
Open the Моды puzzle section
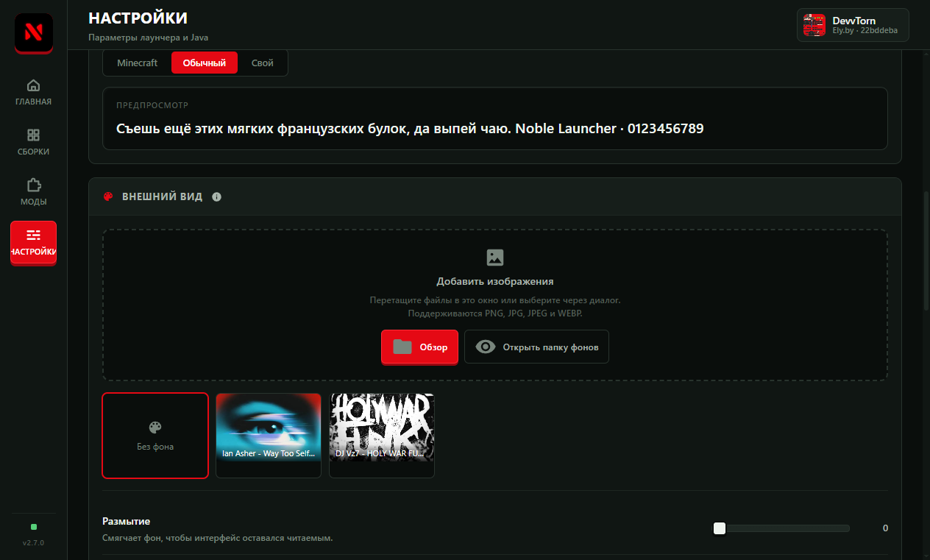click(x=33, y=192)
